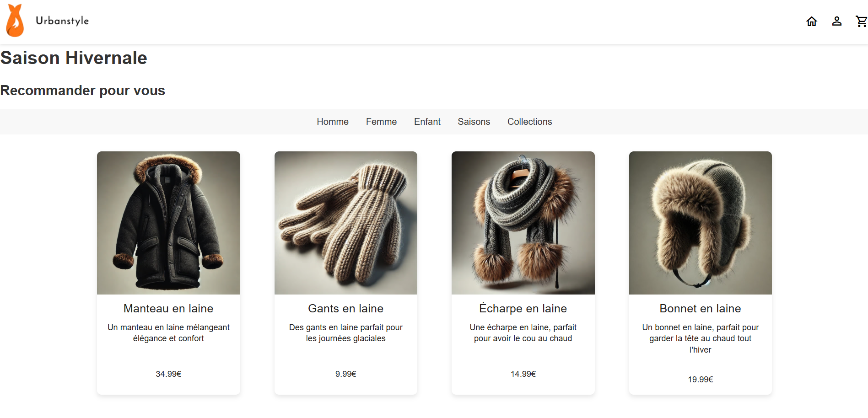Viewport: 868px width, 418px height.
Task: Click the Urbanstyle brand name
Action: [62, 21]
